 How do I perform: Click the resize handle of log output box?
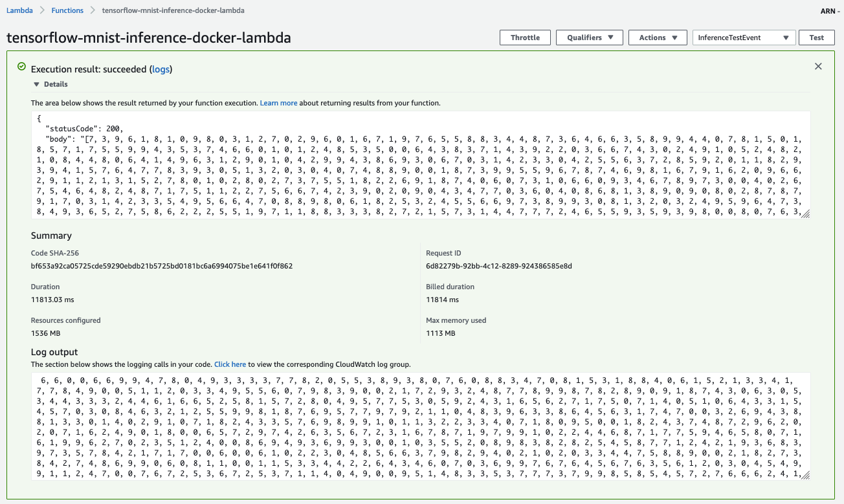pos(805,475)
